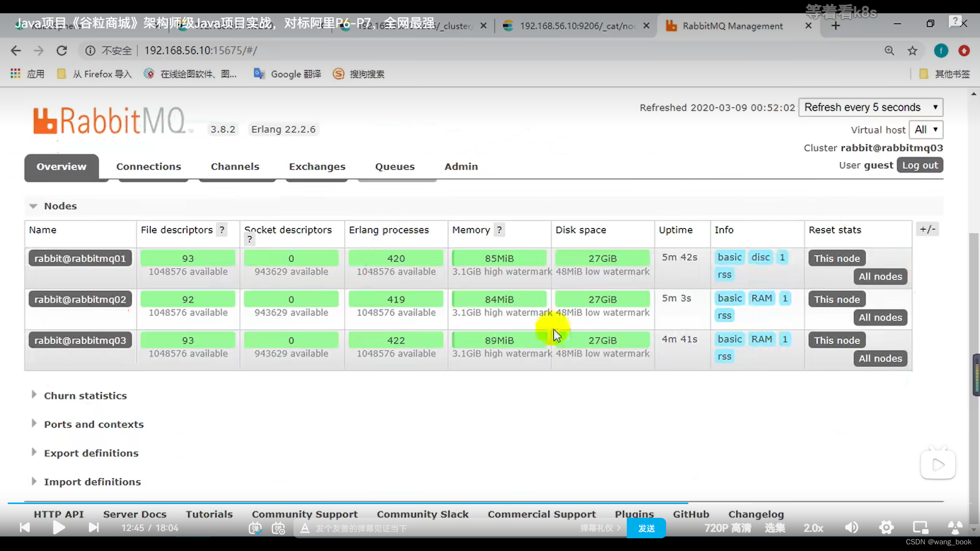Open the site security info icon
980x551 pixels.
coord(90,51)
